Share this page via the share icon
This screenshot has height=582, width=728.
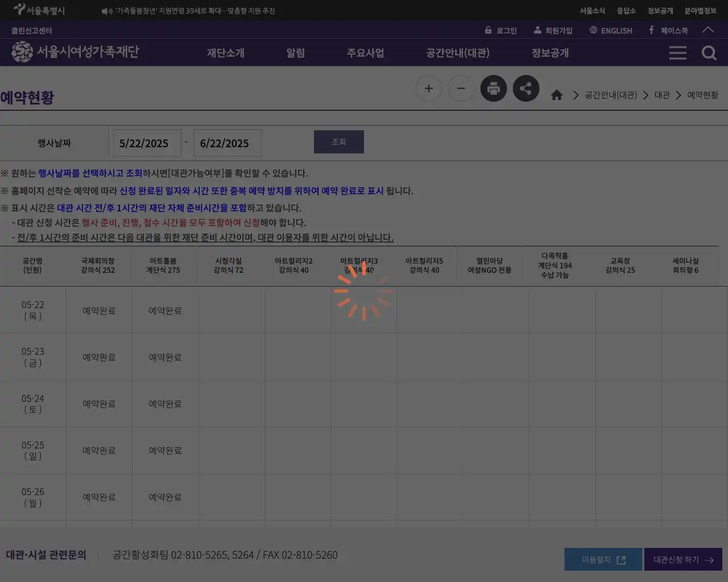click(x=526, y=88)
